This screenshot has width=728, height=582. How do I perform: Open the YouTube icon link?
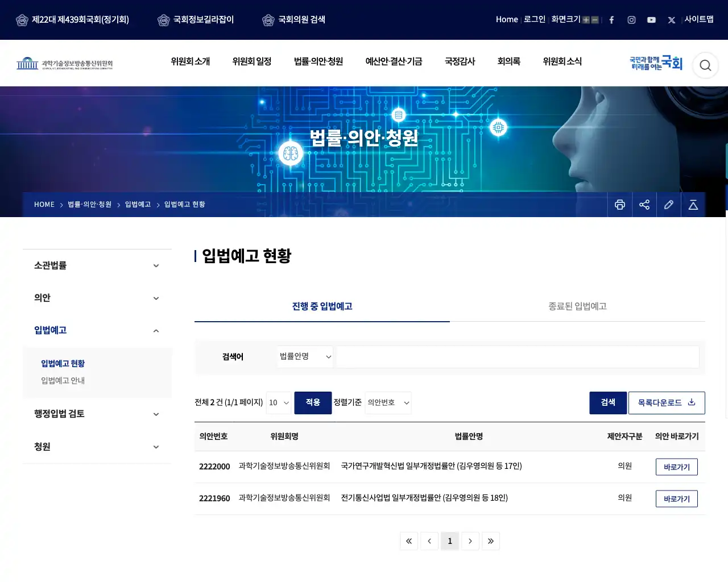pyautogui.click(x=651, y=20)
